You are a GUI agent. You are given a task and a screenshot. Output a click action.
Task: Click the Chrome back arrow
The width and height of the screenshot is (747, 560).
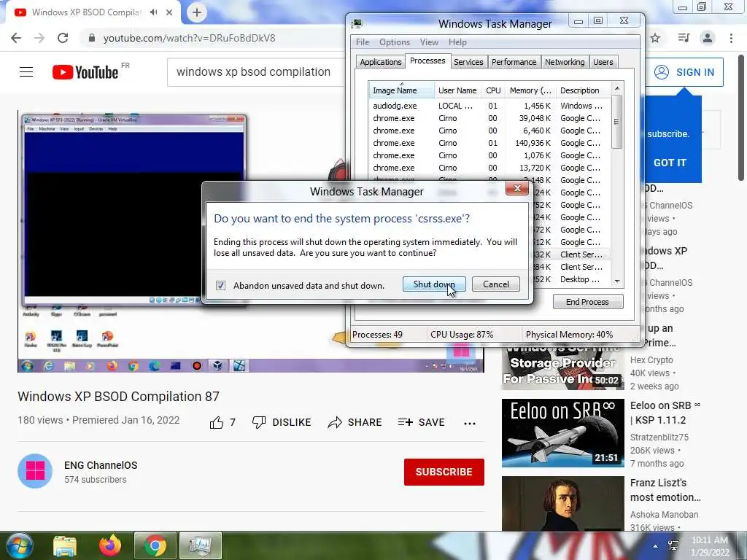[16, 38]
